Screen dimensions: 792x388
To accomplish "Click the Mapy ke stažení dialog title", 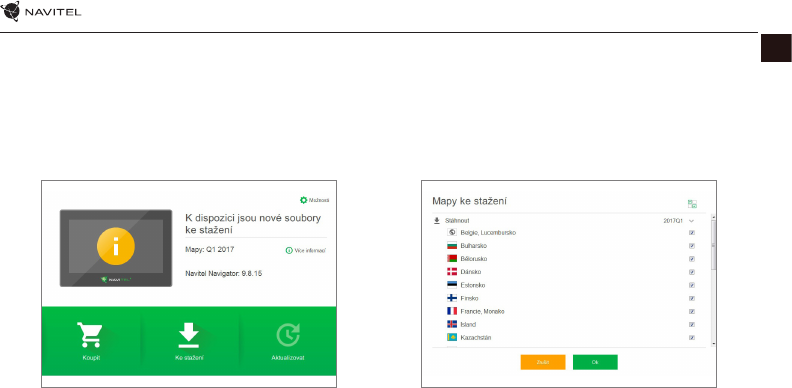I will point(469,202).
